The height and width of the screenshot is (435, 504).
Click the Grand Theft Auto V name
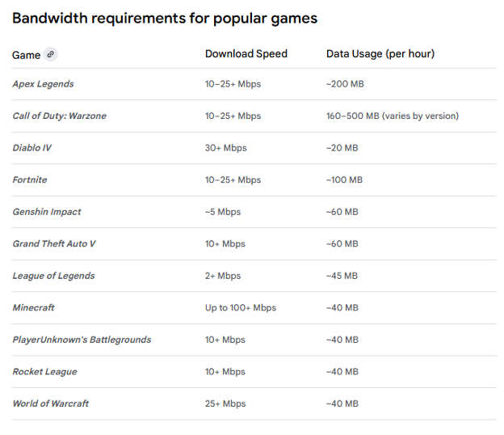point(54,243)
